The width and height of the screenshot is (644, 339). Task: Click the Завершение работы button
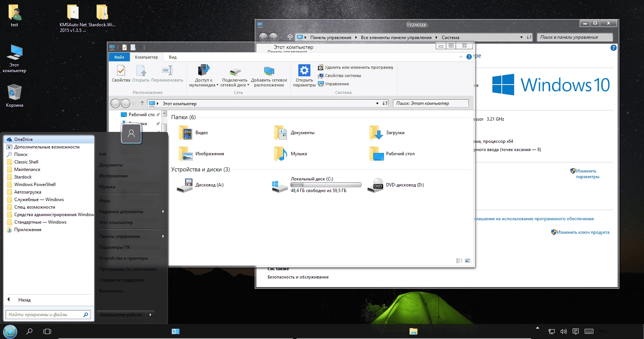121,315
